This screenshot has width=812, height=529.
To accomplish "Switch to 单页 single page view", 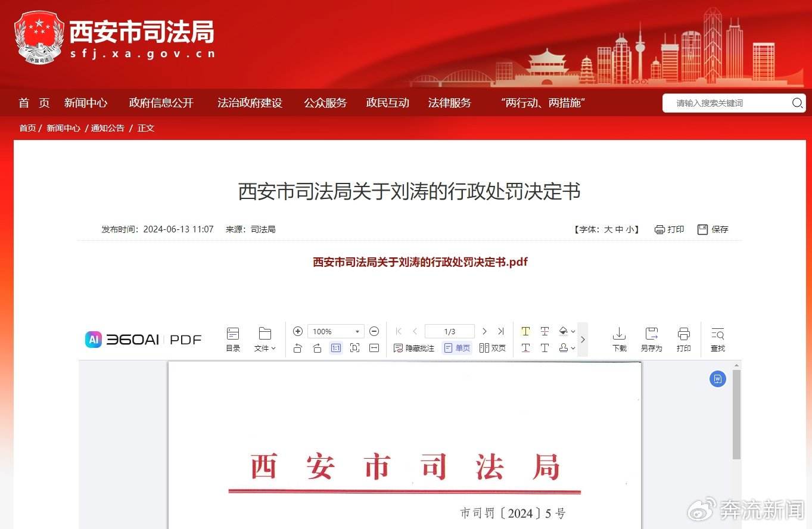I will pos(457,348).
